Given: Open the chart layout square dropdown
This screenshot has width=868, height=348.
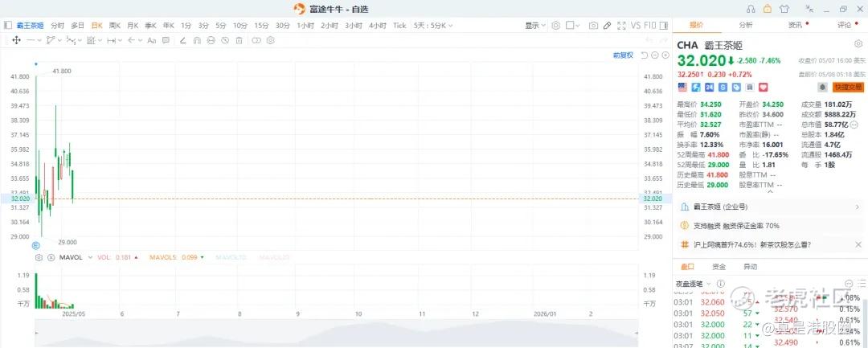Looking at the screenshot, I should (x=573, y=26).
